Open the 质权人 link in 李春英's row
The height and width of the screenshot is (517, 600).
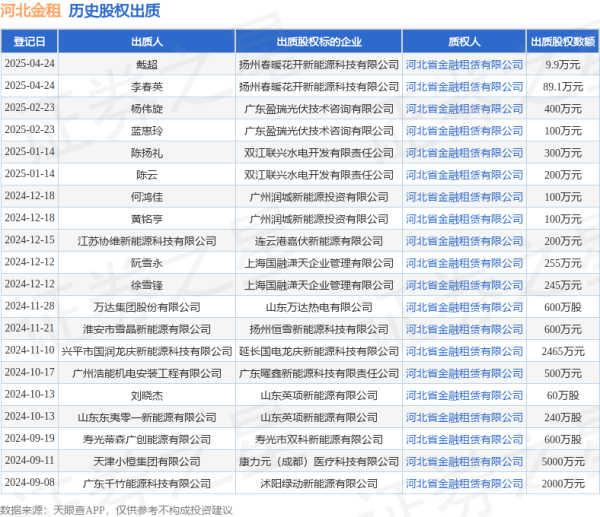coord(464,86)
